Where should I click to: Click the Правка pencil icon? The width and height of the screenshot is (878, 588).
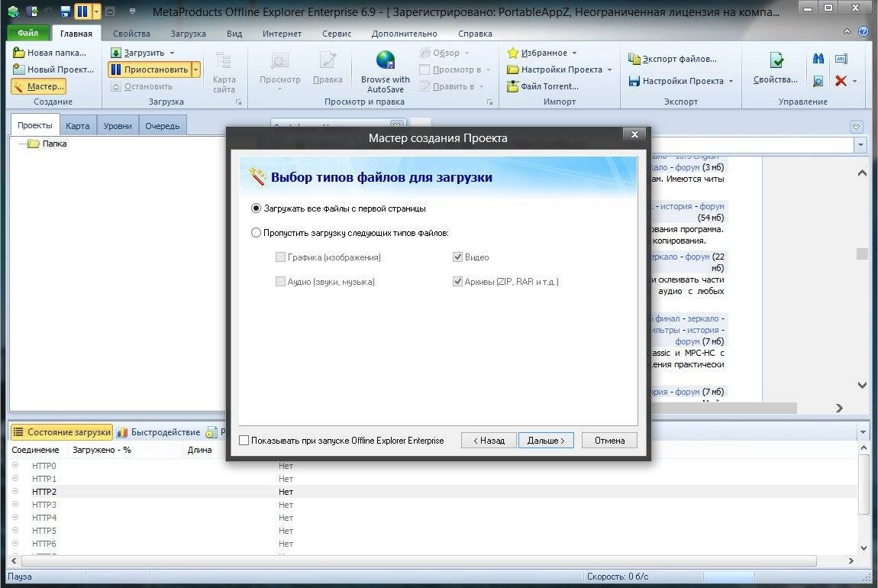click(328, 60)
